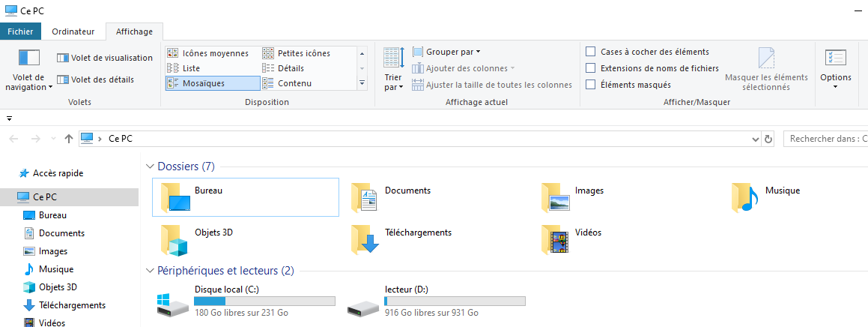The width and height of the screenshot is (868, 327).
Task: Click the Back navigation arrow
Action: 14,139
